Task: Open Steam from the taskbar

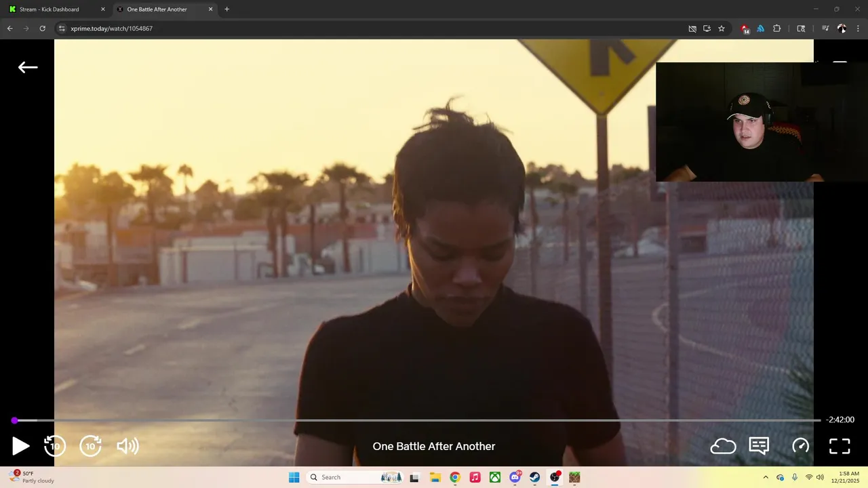Action: tap(535, 477)
